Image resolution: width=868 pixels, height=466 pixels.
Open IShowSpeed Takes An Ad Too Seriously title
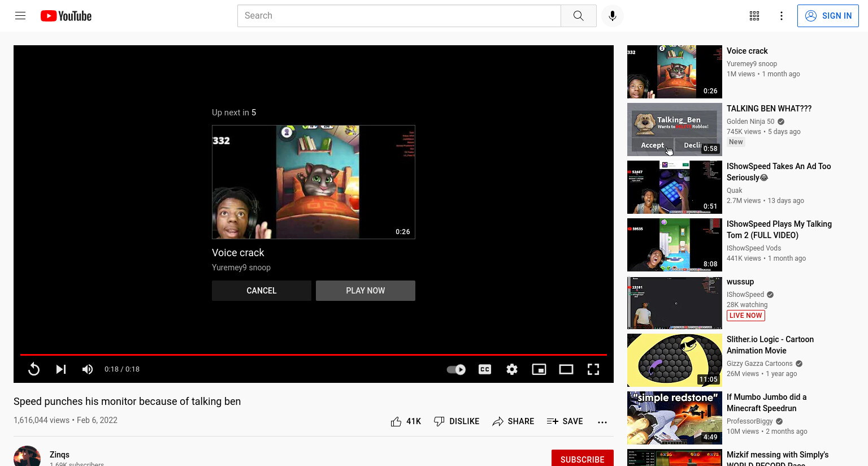point(779,172)
